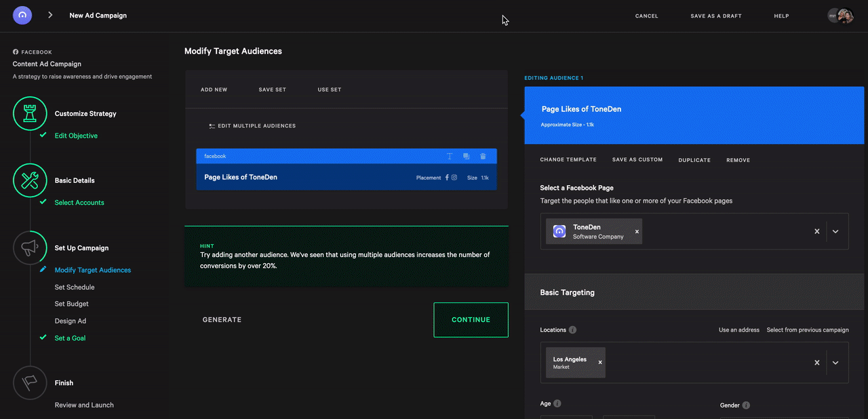Image resolution: width=868 pixels, height=419 pixels.
Task: Click the ToneDen logo in top bar
Action: (22, 15)
